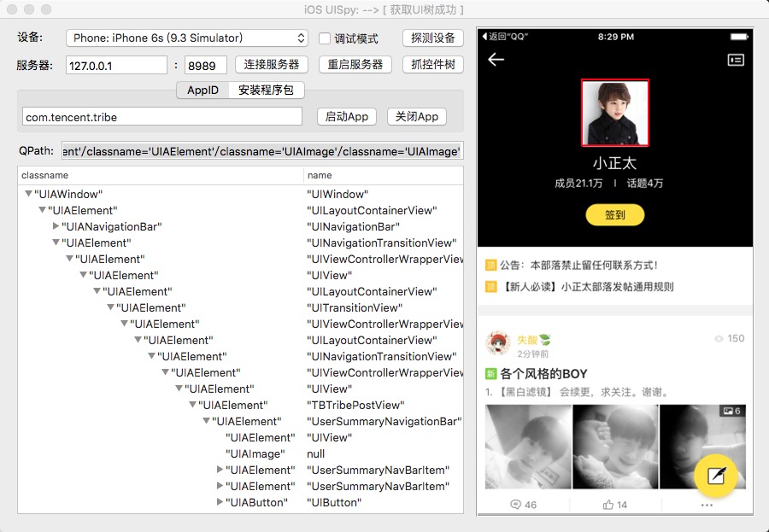Tap the poster's round avatar beside 失酸

pyautogui.click(x=498, y=342)
